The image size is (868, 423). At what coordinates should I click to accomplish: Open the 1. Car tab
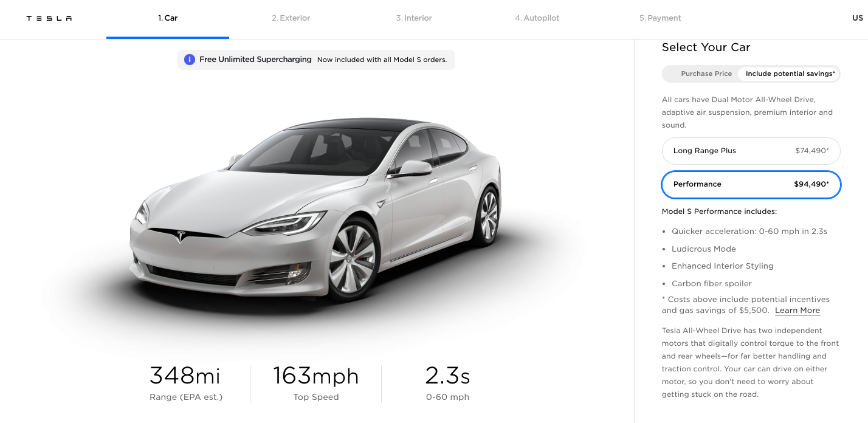(x=168, y=18)
